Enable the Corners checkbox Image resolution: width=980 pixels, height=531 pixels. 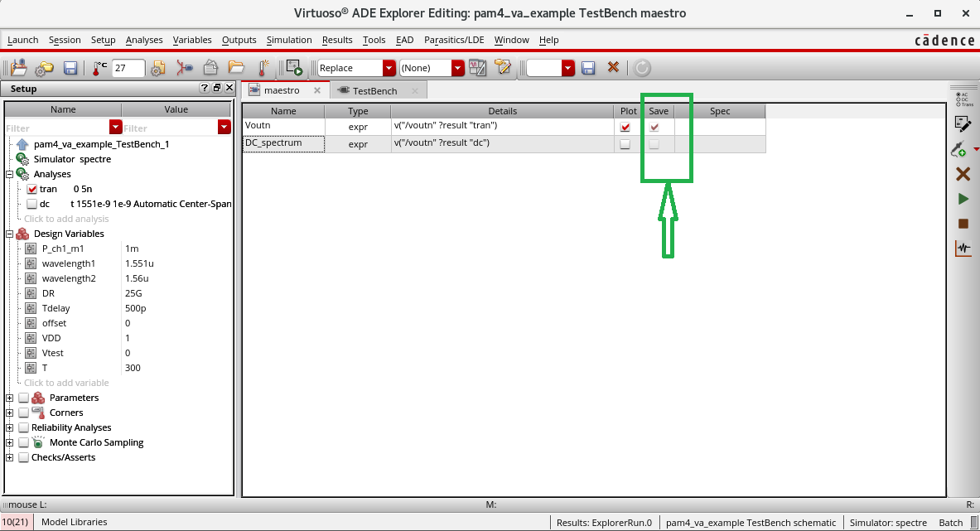coord(24,413)
